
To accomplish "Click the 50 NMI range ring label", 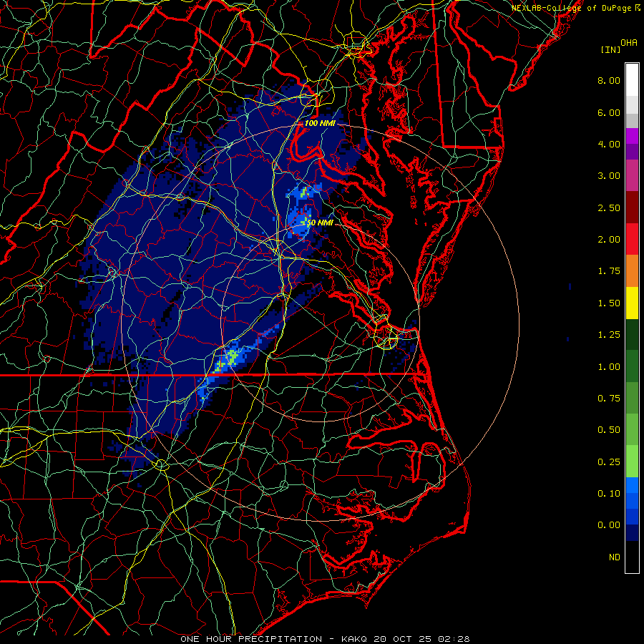I will pyautogui.click(x=320, y=223).
